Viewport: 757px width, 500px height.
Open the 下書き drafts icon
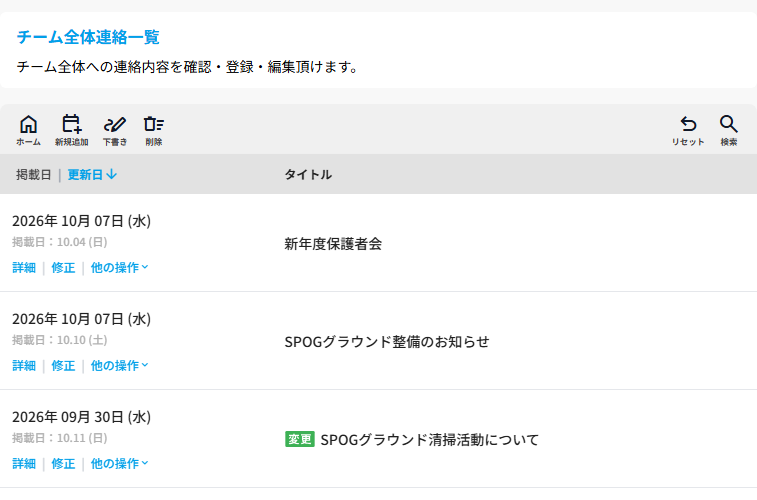click(x=115, y=130)
